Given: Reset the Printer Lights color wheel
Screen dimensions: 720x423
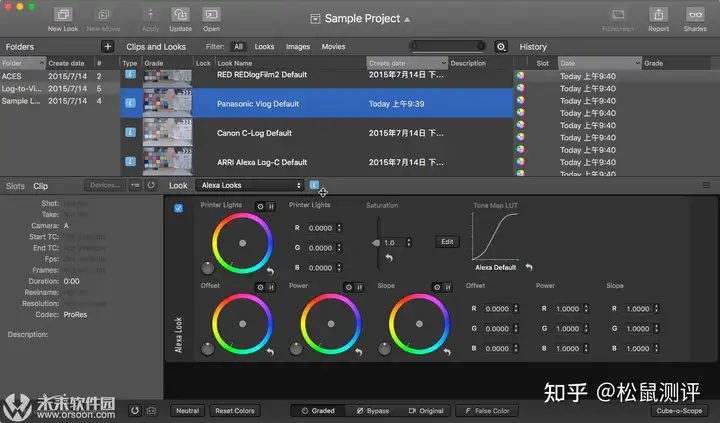Looking at the screenshot, I should (270, 271).
